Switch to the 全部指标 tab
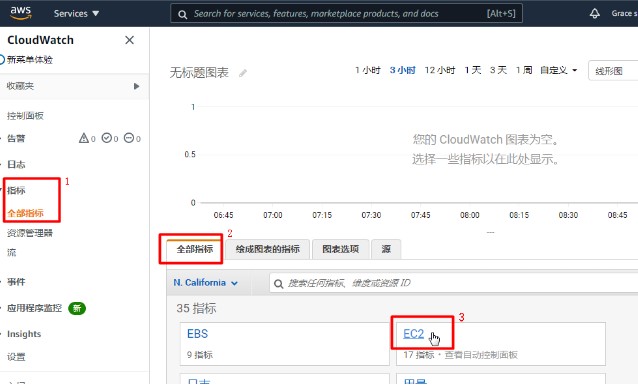 pyautogui.click(x=194, y=249)
